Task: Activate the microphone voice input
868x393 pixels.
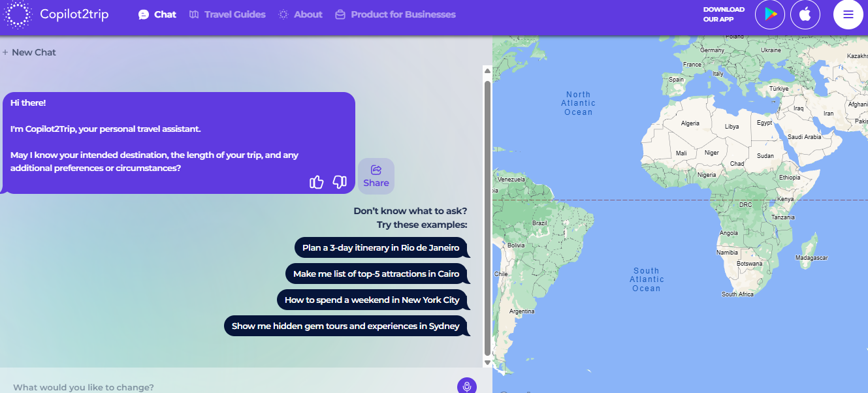Action: [x=467, y=386]
